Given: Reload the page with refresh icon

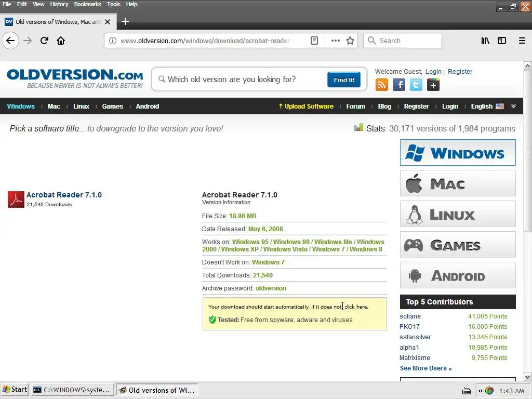Looking at the screenshot, I should tap(44, 41).
